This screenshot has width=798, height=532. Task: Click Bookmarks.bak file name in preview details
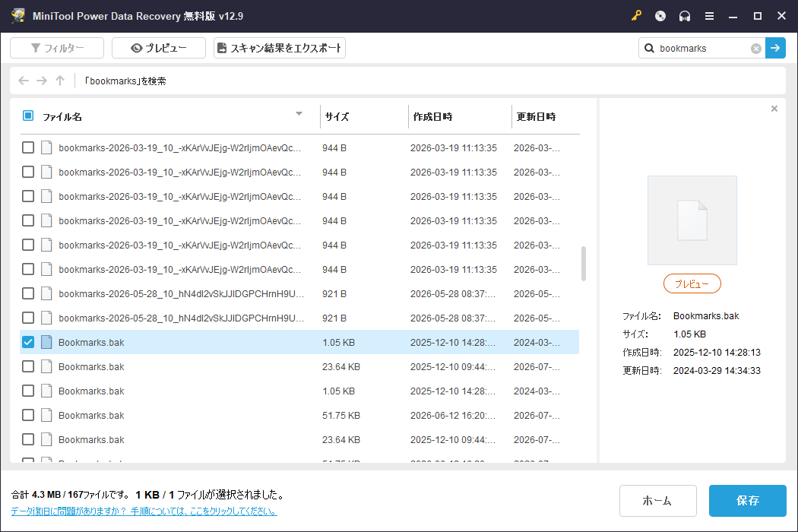(706, 315)
